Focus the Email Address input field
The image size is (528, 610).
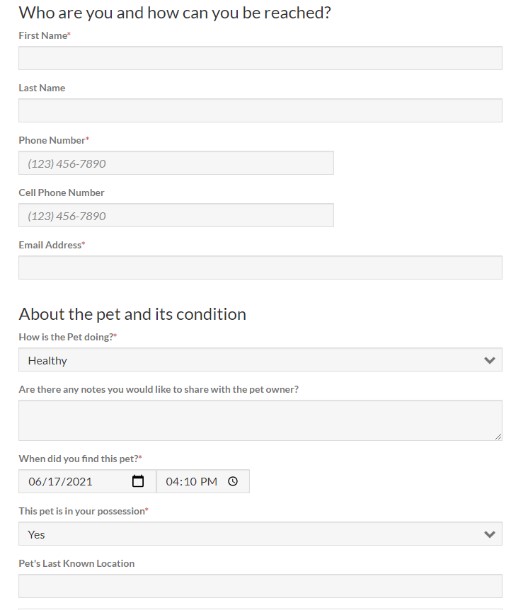click(x=260, y=268)
